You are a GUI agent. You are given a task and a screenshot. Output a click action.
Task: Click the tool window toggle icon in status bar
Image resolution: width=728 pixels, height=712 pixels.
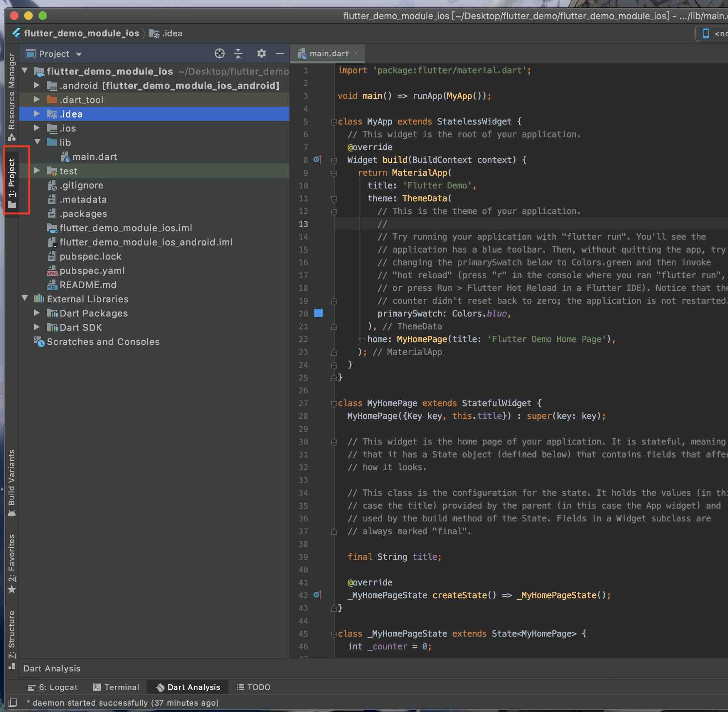[x=13, y=703]
